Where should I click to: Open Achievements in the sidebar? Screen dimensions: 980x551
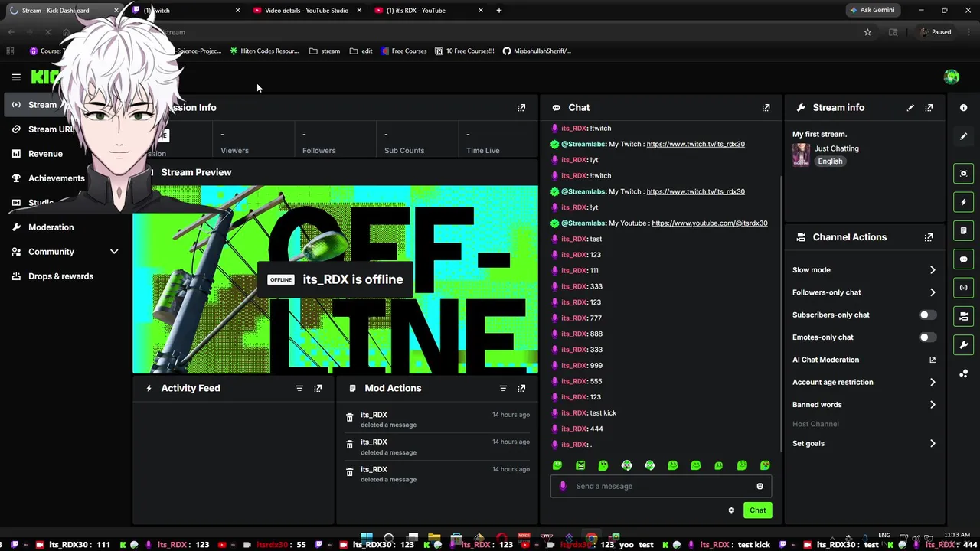click(56, 178)
